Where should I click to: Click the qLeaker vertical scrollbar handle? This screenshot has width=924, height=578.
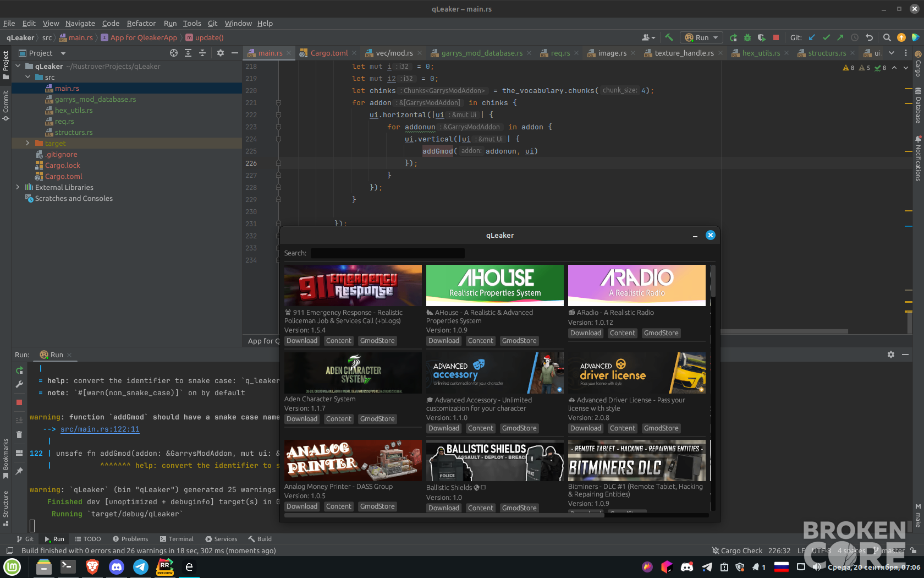click(713, 281)
